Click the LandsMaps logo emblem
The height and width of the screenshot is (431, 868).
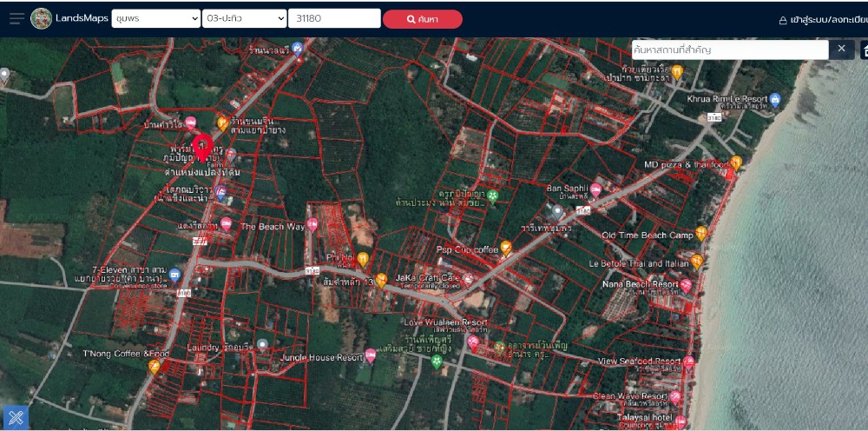41,18
